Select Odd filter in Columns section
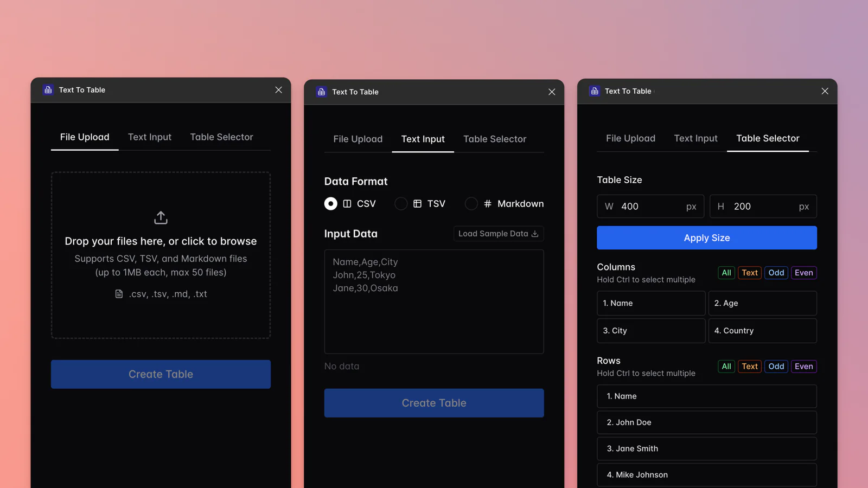The height and width of the screenshot is (488, 868). click(x=776, y=273)
